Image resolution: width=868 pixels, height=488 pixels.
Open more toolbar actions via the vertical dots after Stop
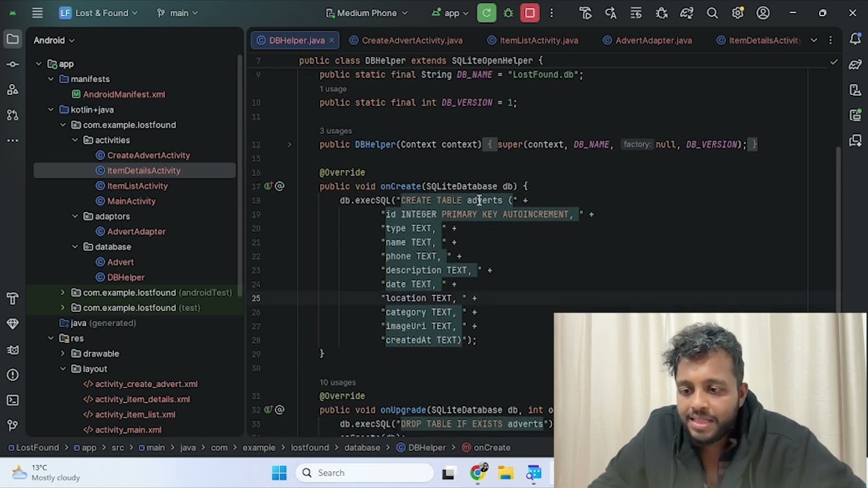click(551, 13)
